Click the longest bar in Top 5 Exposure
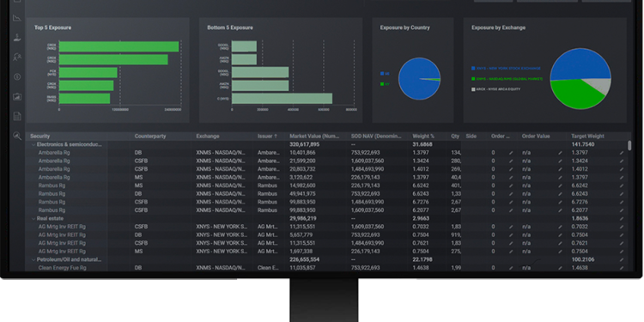Viewport: 644px width, 322px height. [x=118, y=46]
